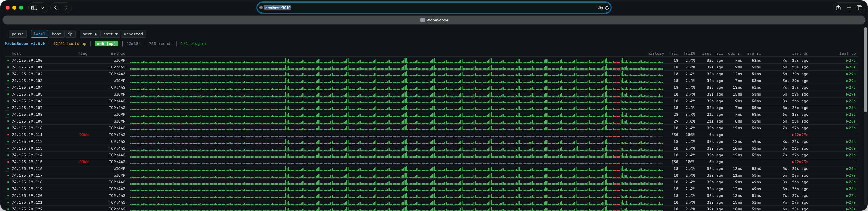Click the history column header
868x211 pixels.
click(x=656, y=53)
